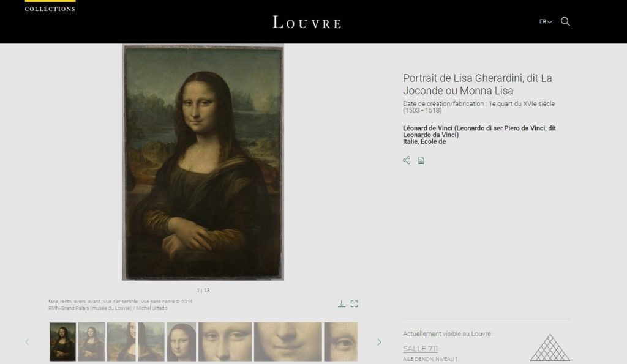Viewport: 627px width, 364px height.
Task: Download the image with the download icon
Action: tap(341, 303)
